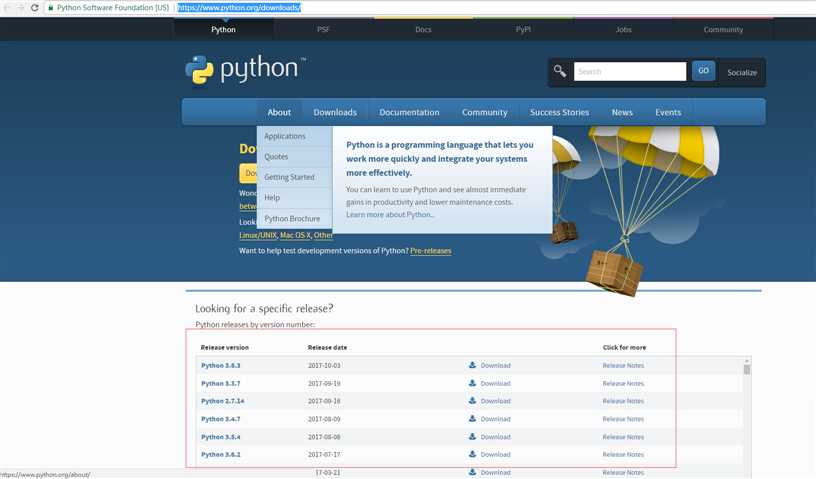Open Release Notes for Python 3.5.4
Screen dimensions: 816x479
(x=623, y=437)
